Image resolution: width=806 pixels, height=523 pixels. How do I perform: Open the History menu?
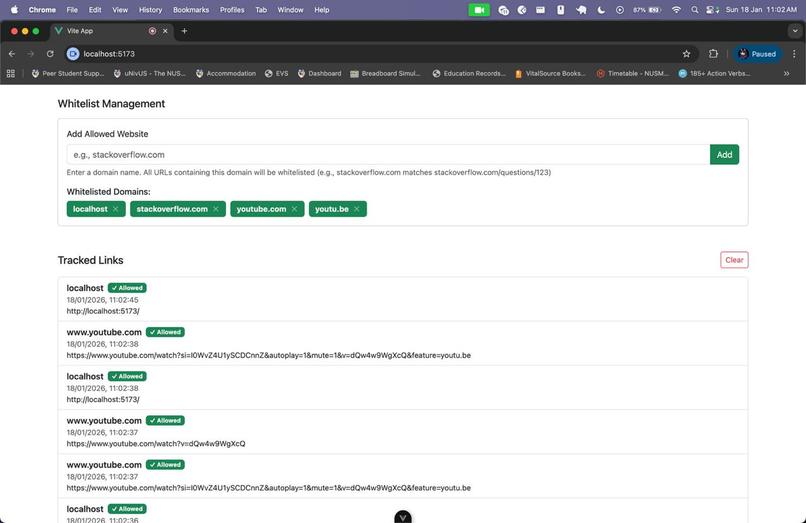point(150,10)
